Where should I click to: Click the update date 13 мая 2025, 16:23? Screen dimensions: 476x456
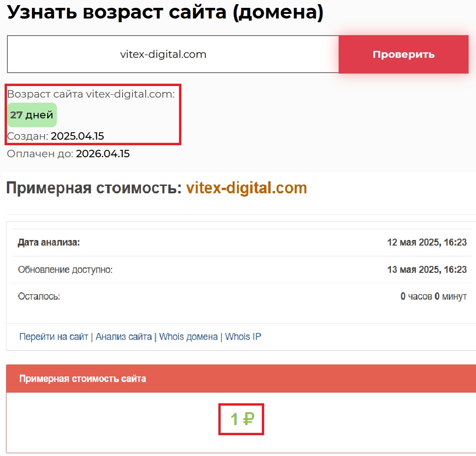(427, 270)
